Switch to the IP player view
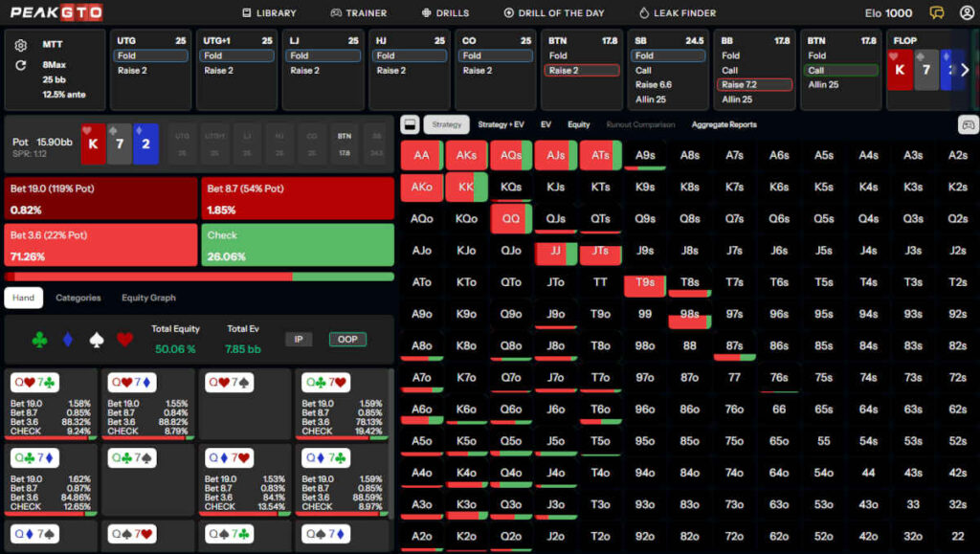This screenshot has height=554, width=980. tap(299, 339)
